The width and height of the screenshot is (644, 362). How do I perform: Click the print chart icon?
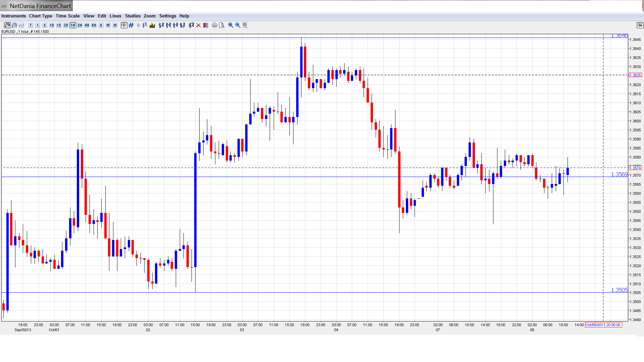[x=214, y=25]
